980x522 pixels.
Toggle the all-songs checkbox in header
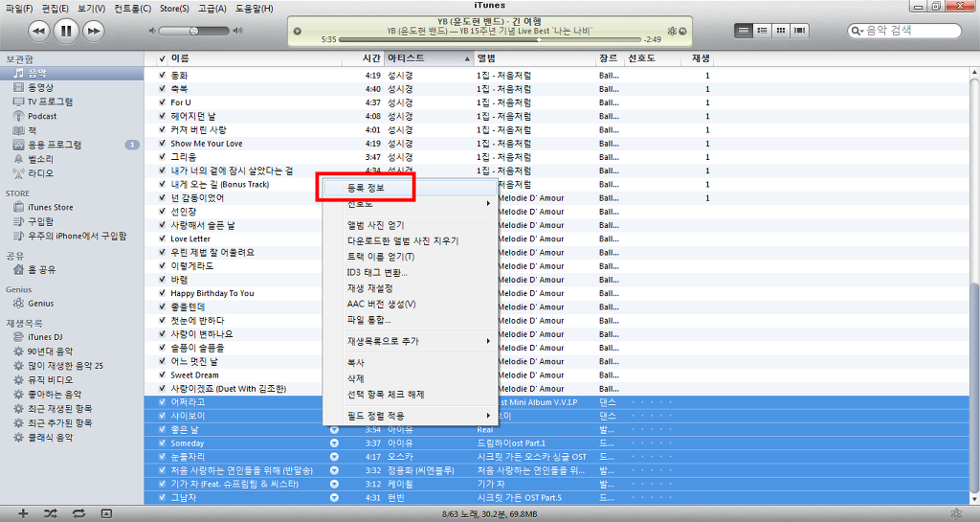[163, 58]
